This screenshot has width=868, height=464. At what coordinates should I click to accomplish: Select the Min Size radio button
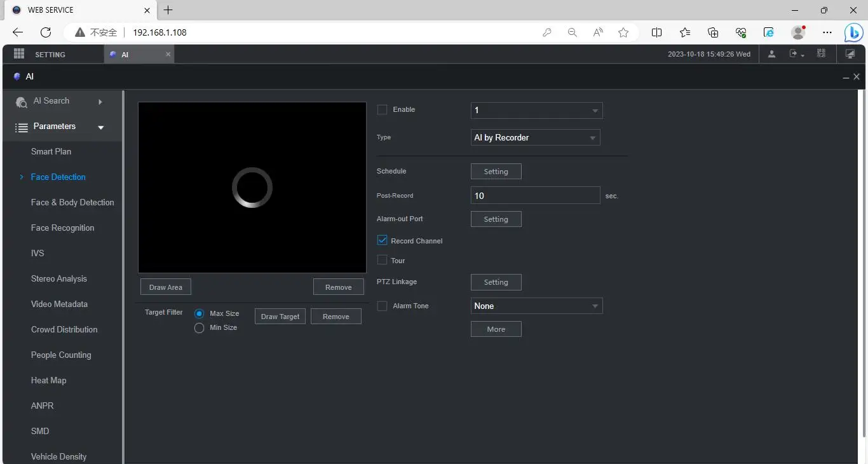199,328
